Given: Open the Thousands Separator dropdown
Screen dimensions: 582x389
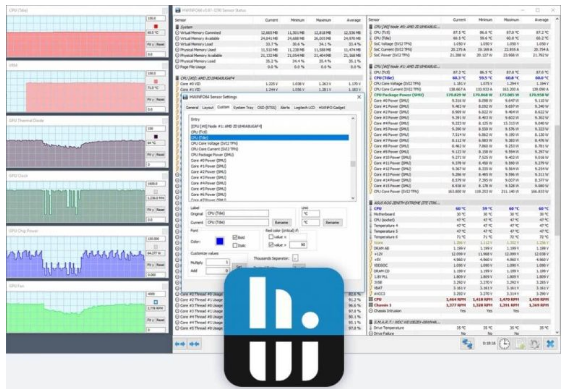Looking at the screenshot, I should click(x=295, y=258).
